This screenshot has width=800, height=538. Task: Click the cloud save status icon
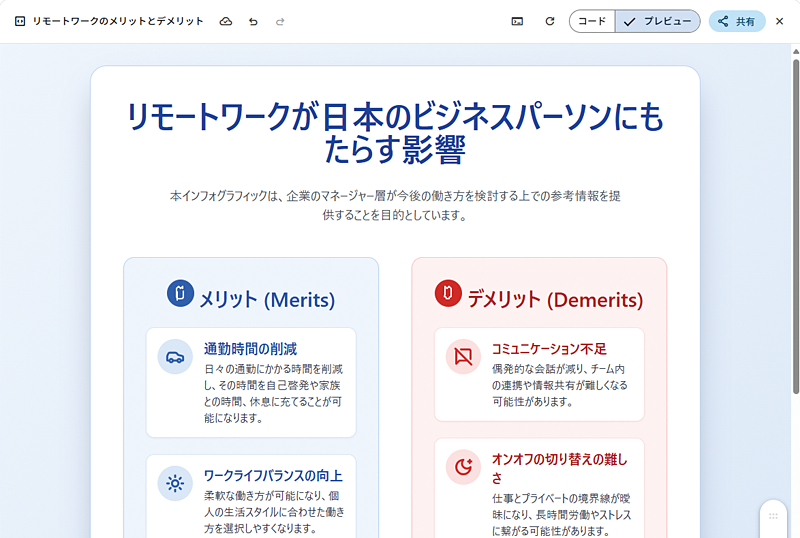226,21
